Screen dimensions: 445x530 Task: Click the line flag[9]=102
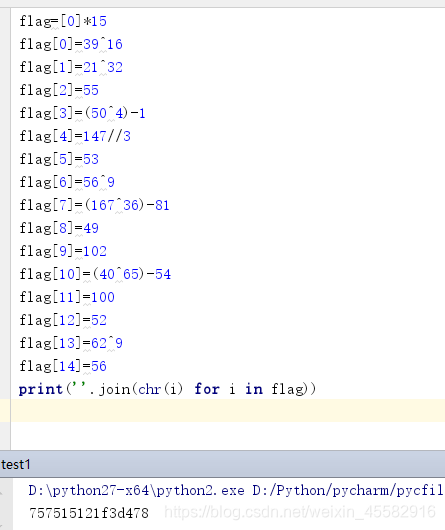coord(63,251)
